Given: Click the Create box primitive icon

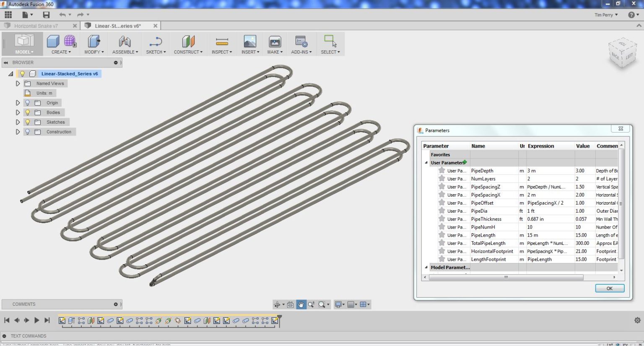Looking at the screenshot, I should pos(53,42).
